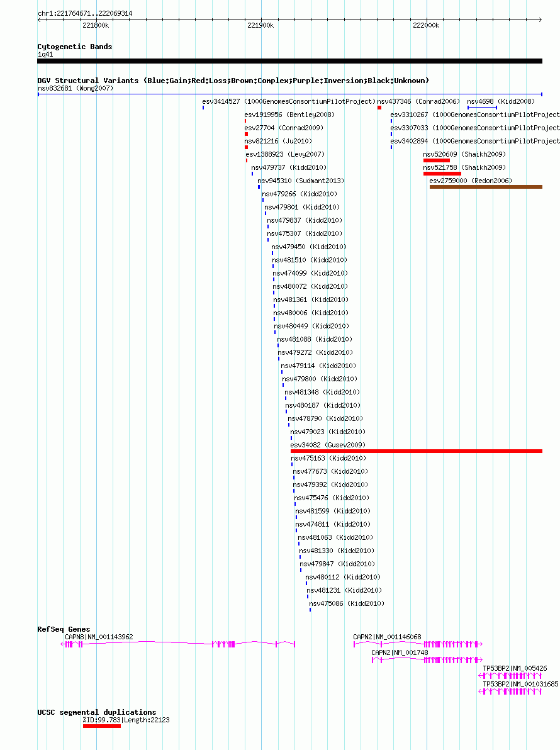Select the esv3414527 1000Genomes variant label
560x750 pixels.
(289, 101)
